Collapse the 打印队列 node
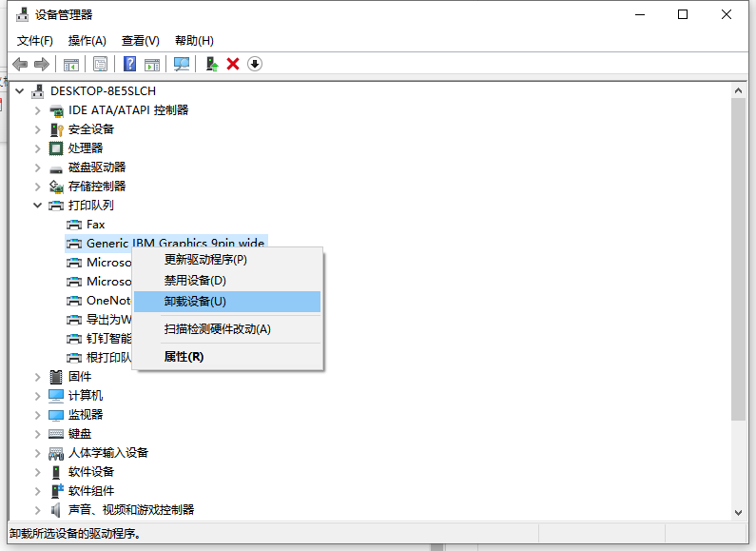Image resolution: width=756 pixels, height=551 pixels. pos(38,206)
